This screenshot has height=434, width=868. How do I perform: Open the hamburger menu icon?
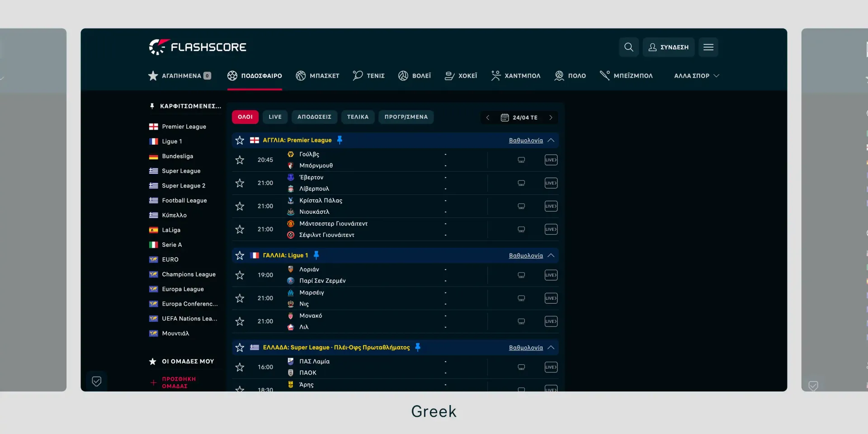(x=708, y=47)
